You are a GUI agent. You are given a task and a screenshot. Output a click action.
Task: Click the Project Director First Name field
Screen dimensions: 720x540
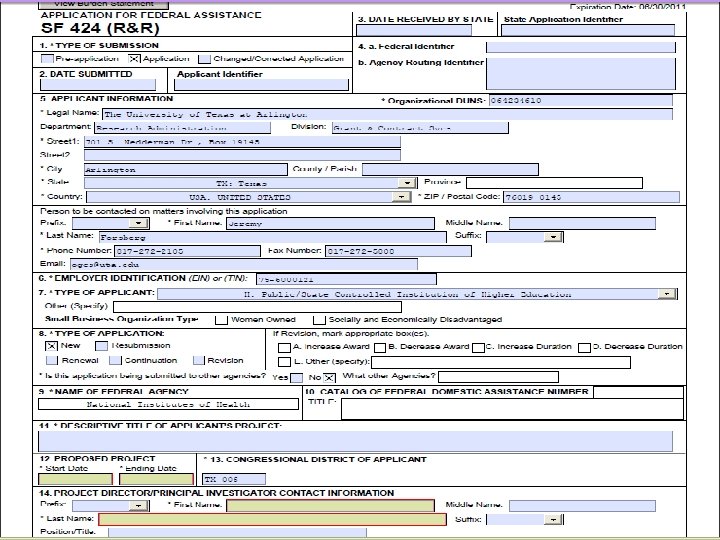pyautogui.click(x=330, y=506)
